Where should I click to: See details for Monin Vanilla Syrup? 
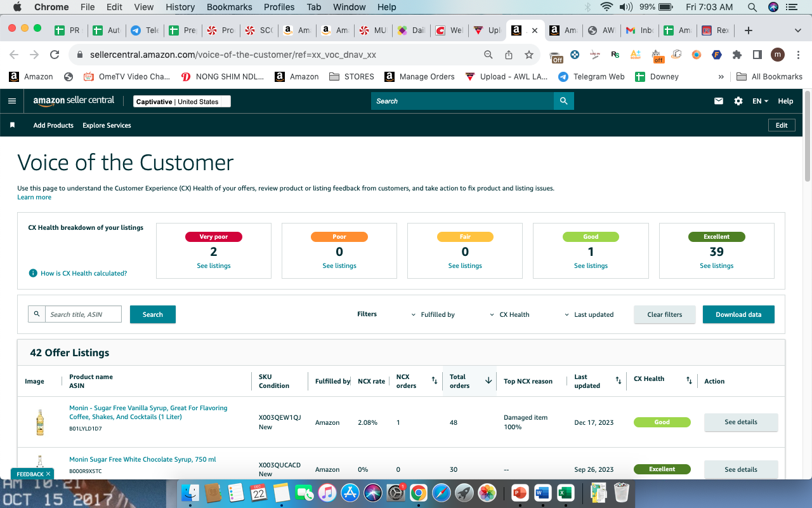(741, 422)
